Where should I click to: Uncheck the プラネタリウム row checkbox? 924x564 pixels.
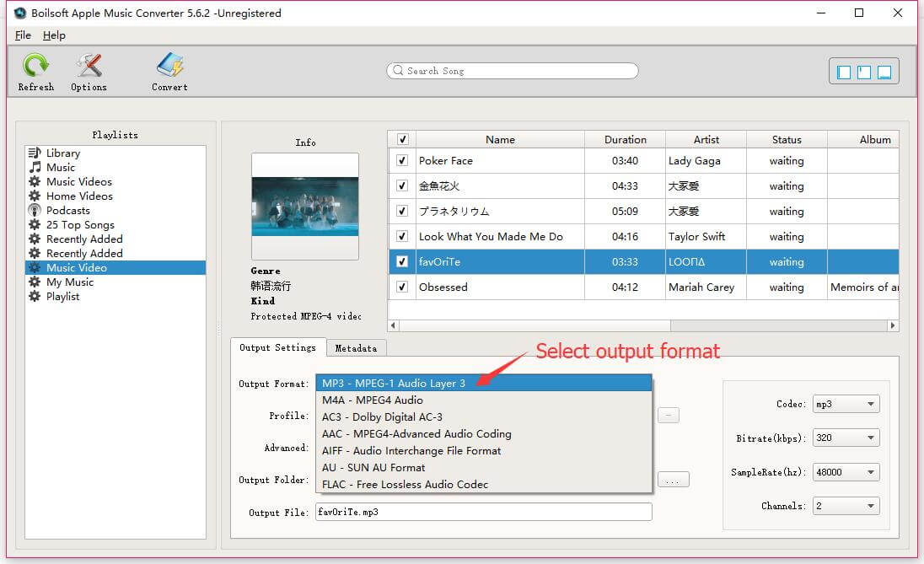coord(402,211)
